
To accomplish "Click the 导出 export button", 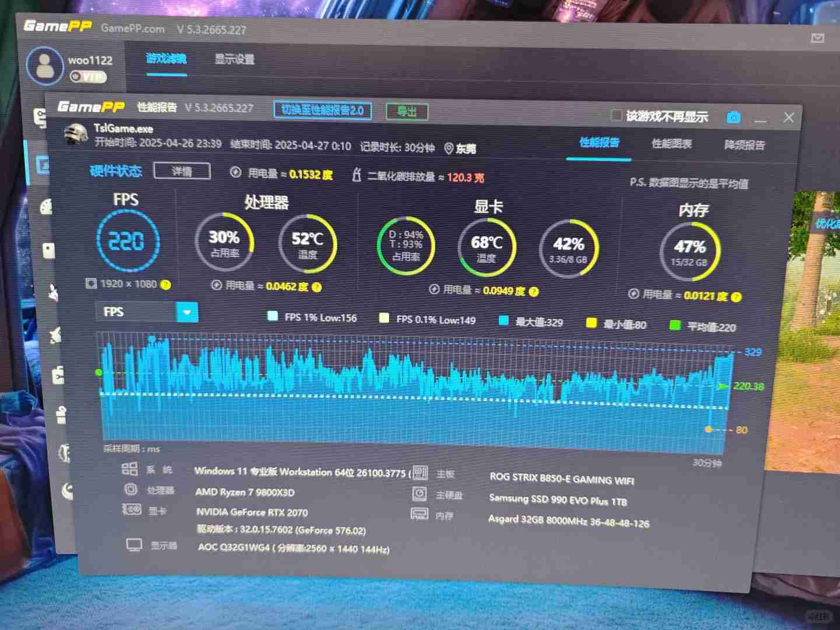I will click(x=407, y=111).
